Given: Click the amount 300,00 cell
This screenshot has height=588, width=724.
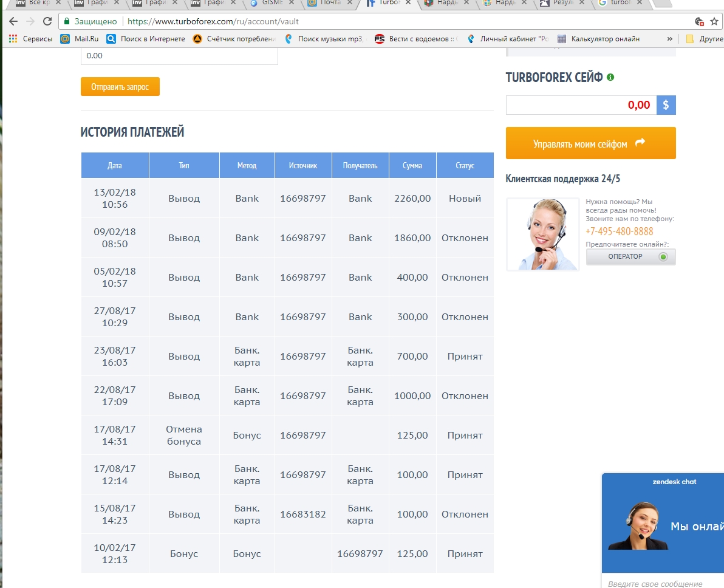Looking at the screenshot, I should tap(412, 317).
